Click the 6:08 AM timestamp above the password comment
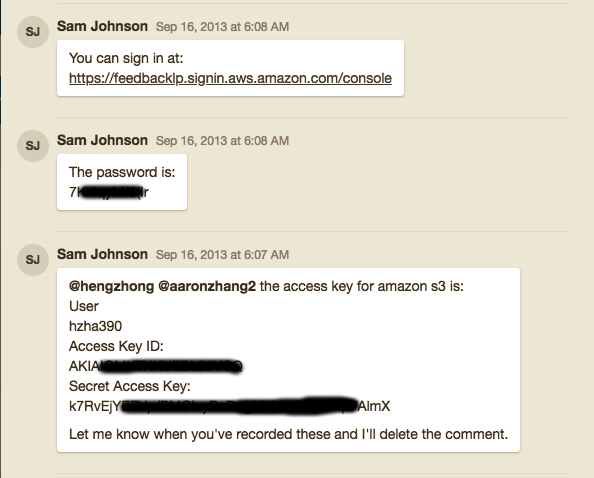 coord(222,141)
